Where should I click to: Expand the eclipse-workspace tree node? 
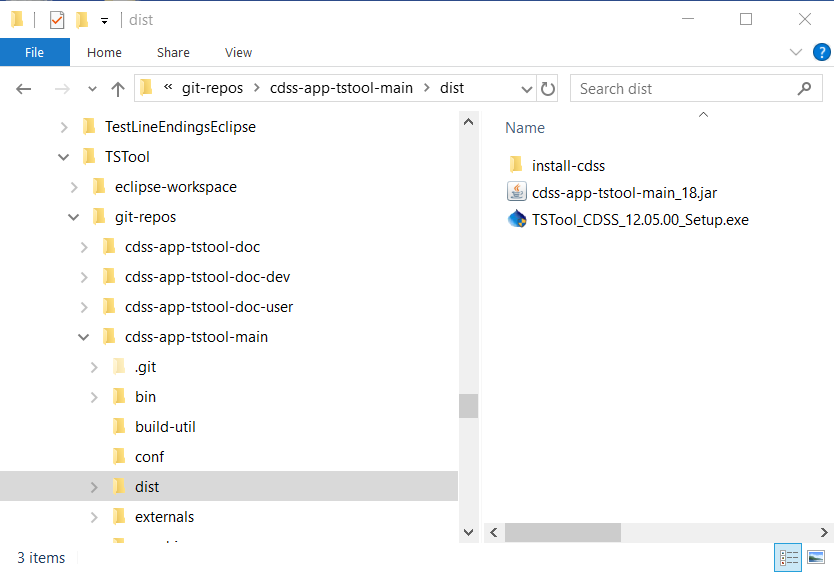coord(74,187)
